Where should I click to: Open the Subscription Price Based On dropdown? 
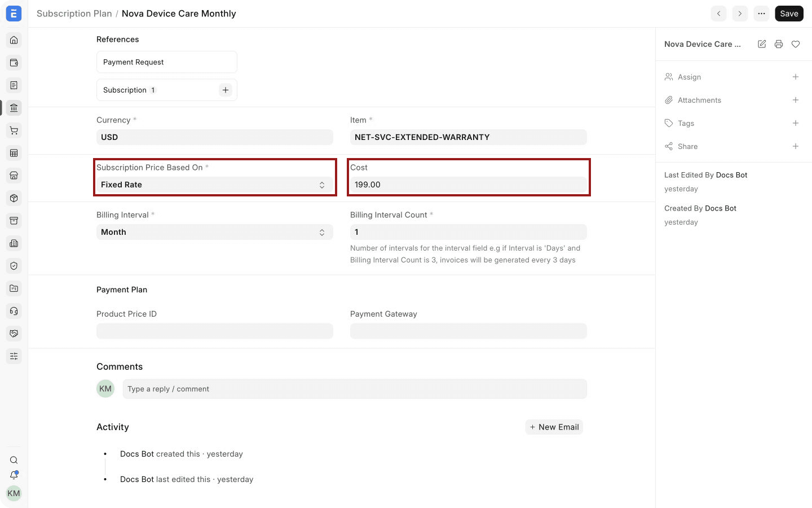(215, 185)
